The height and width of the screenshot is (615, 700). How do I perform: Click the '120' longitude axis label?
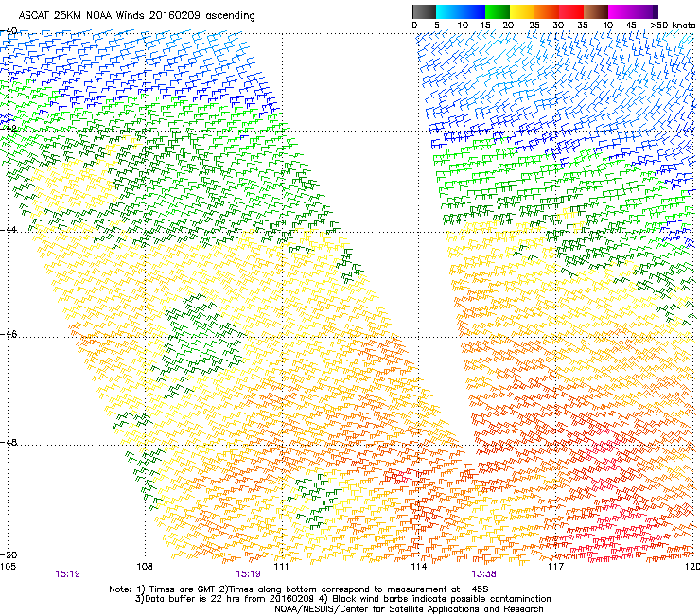692,567
